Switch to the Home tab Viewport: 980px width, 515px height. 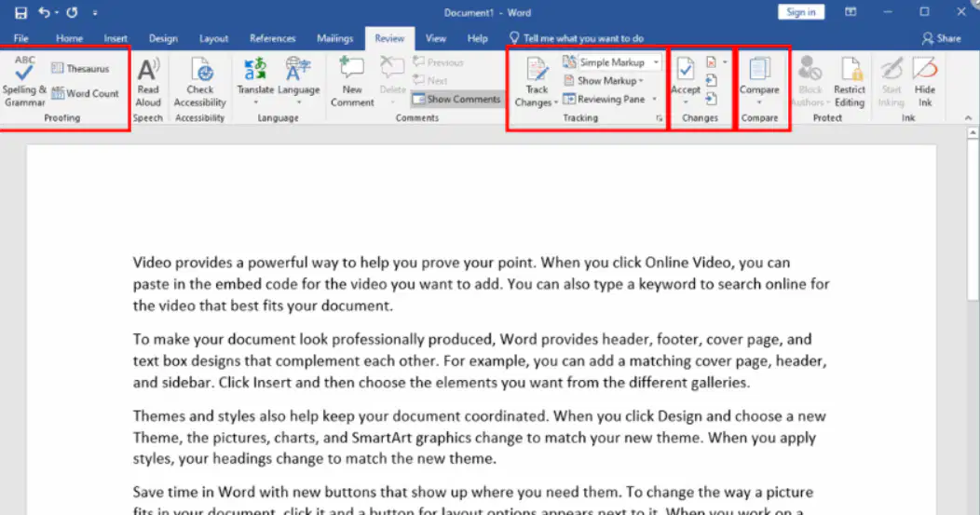tap(69, 38)
